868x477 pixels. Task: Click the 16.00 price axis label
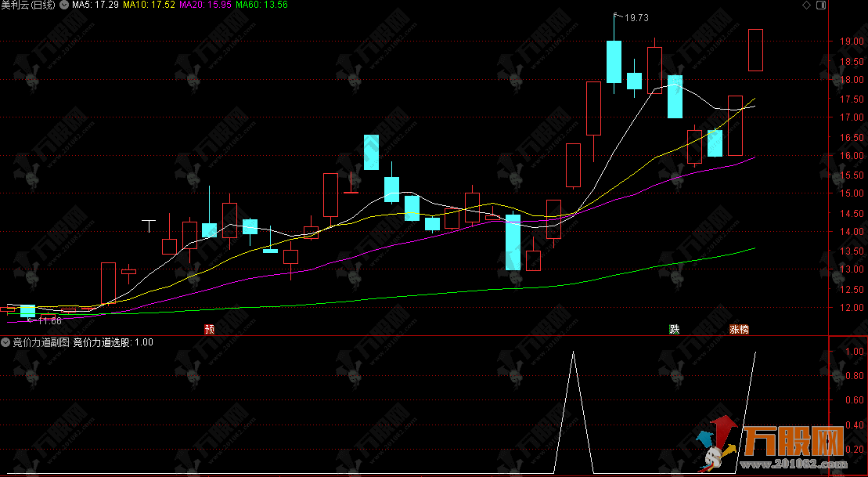pyautogui.click(x=851, y=155)
